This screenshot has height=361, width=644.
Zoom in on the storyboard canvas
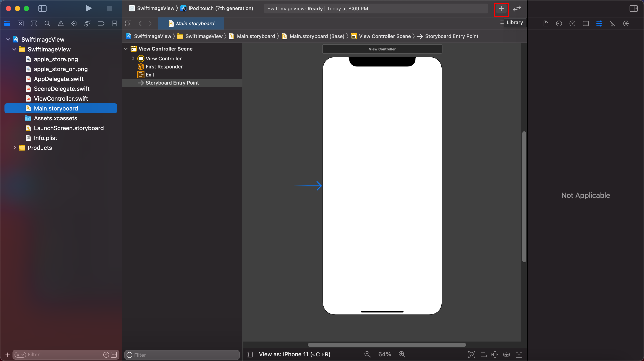pos(402,354)
